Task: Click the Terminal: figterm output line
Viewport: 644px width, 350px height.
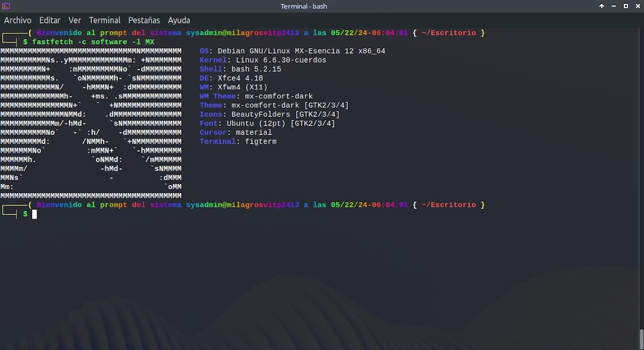Action: pos(238,142)
